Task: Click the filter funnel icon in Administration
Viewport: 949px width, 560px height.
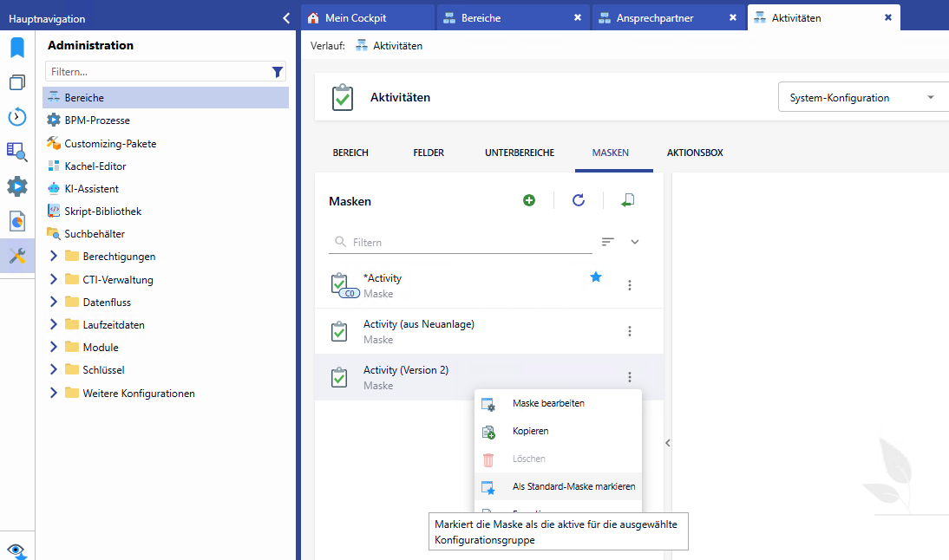Action: [x=278, y=72]
